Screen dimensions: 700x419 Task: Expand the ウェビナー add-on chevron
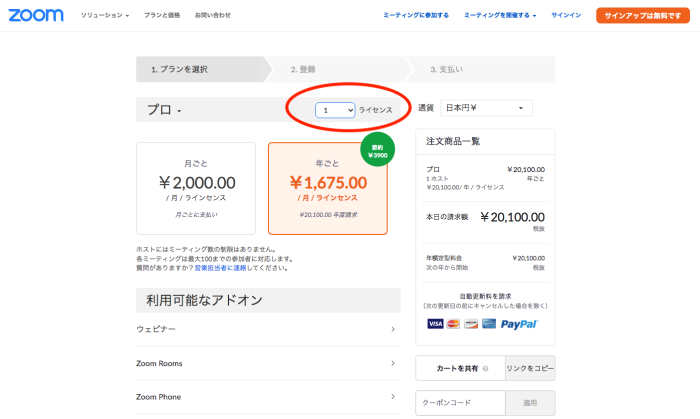tap(393, 329)
